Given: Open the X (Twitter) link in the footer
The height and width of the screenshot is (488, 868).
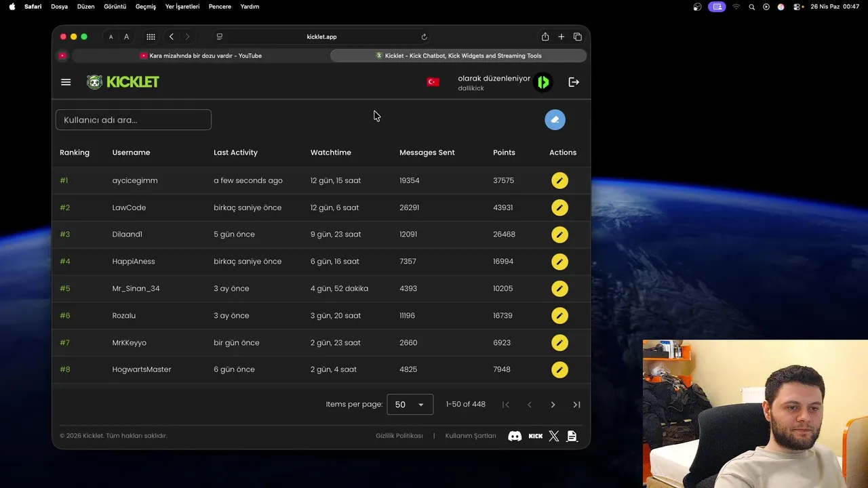Looking at the screenshot, I should (x=554, y=436).
